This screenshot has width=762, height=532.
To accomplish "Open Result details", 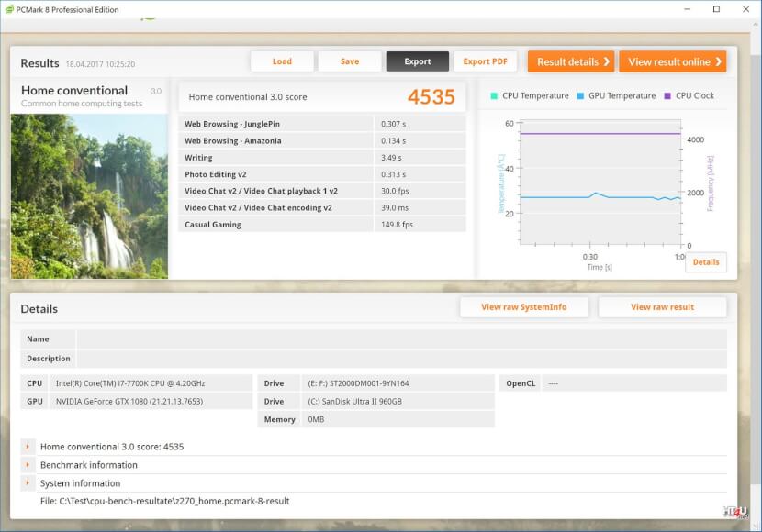I will [571, 61].
